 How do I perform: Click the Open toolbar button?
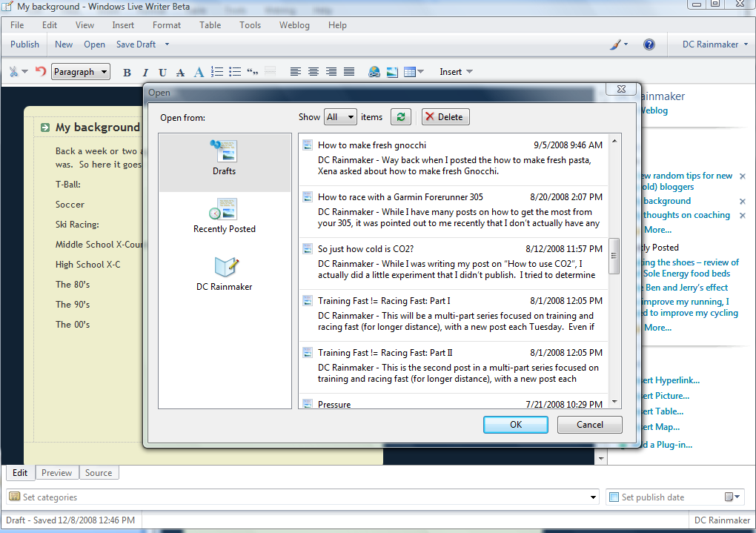tap(95, 44)
